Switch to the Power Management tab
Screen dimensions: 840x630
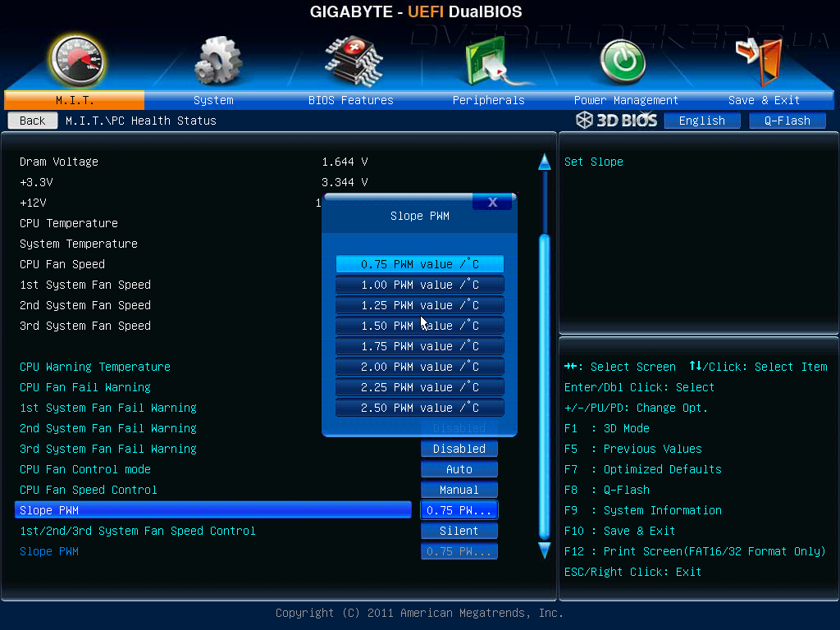(626, 100)
